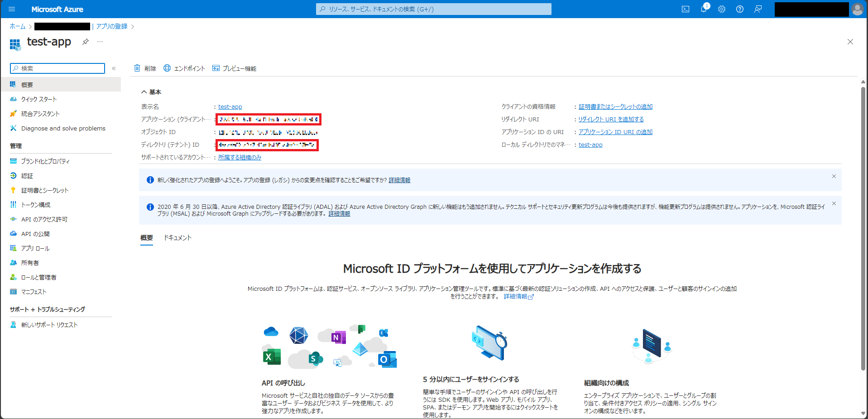Open プレビュー機能
868x419 pixels.
[234, 68]
